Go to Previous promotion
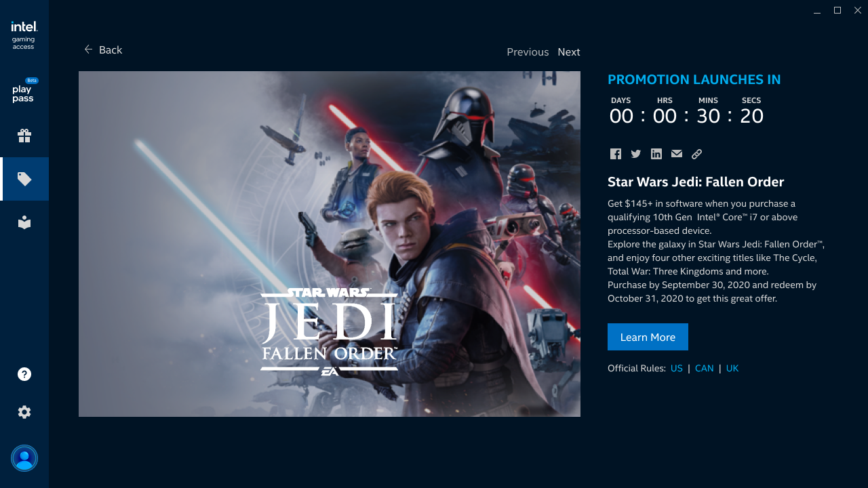Screen dimensions: 868x488 (x=528, y=52)
